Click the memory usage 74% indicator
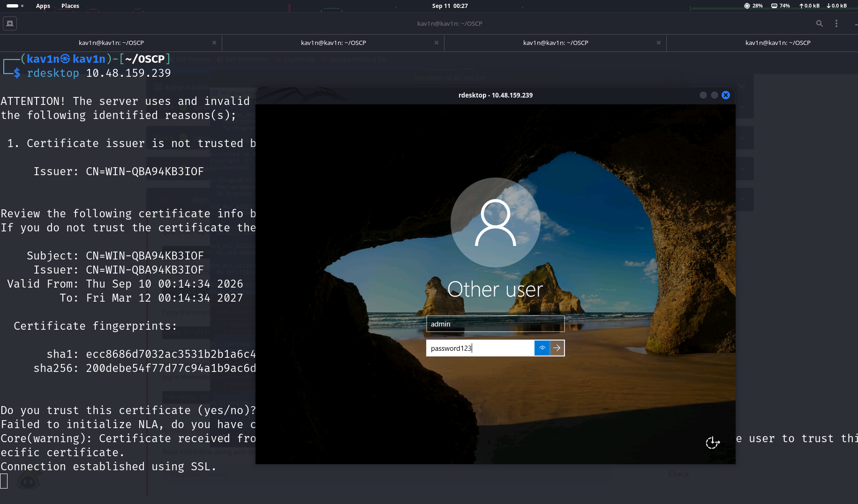 (781, 6)
